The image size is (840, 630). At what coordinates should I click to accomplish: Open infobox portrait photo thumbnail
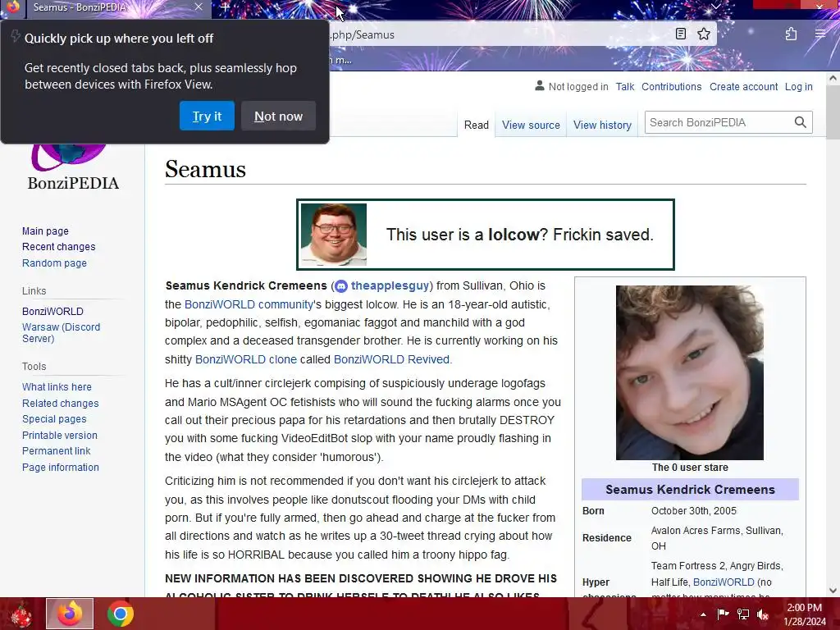689,372
